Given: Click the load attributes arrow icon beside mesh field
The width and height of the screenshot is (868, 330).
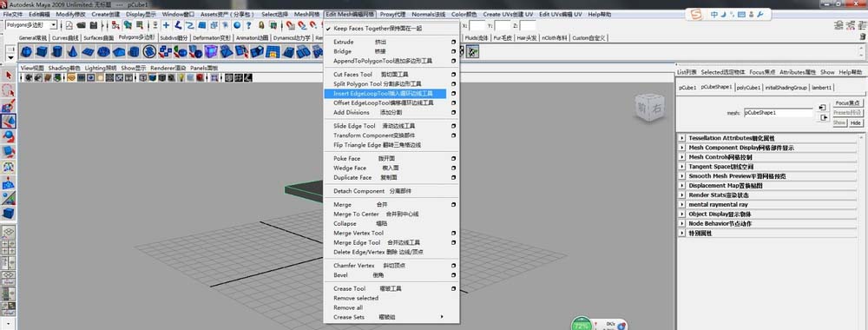Looking at the screenshot, I should pyautogui.click(x=823, y=108).
